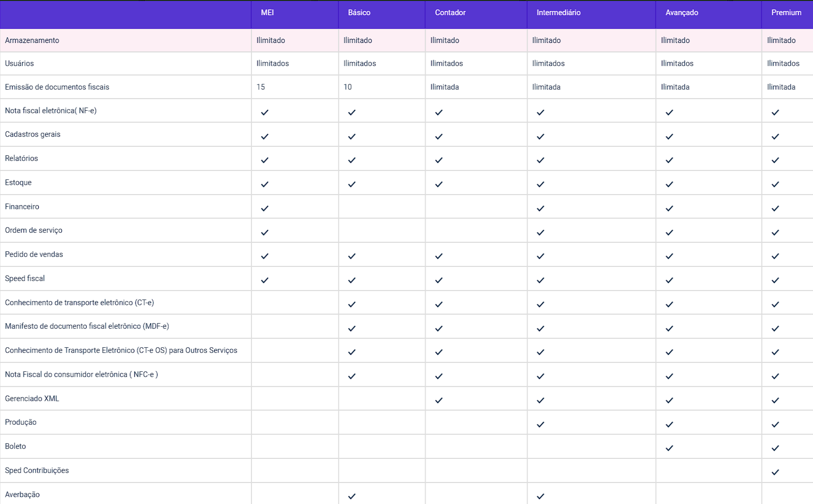The width and height of the screenshot is (813, 504).
Task: Select the Premium plan column header
Action: [x=786, y=13]
